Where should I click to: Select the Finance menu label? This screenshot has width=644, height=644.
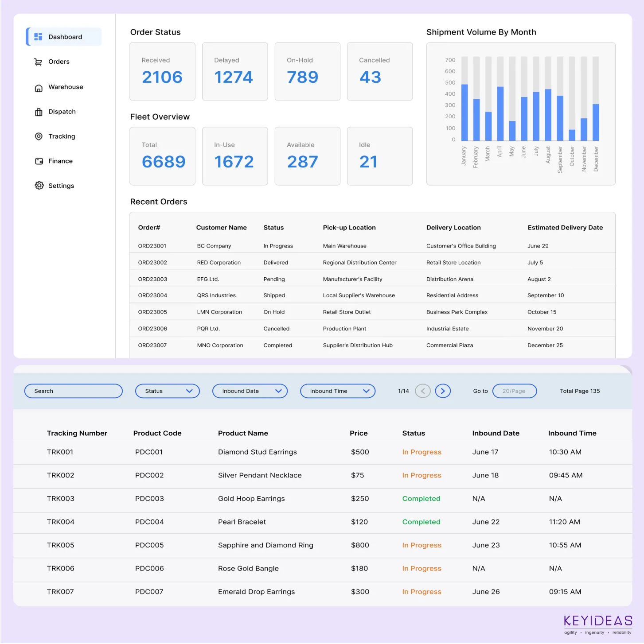[x=60, y=161]
